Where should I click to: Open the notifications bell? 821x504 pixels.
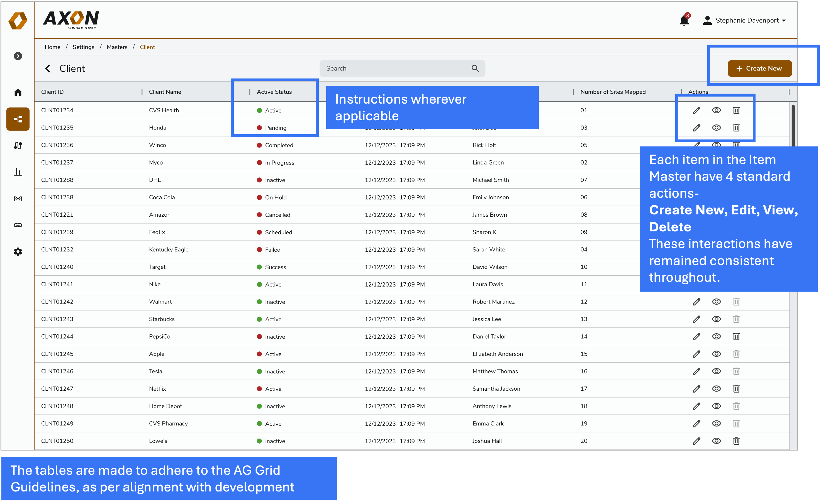coord(684,20)
